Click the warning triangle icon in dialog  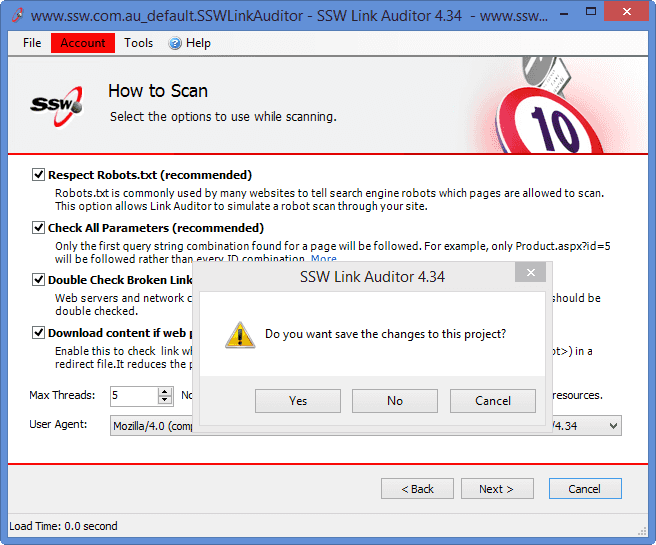[x=239, y=334]
